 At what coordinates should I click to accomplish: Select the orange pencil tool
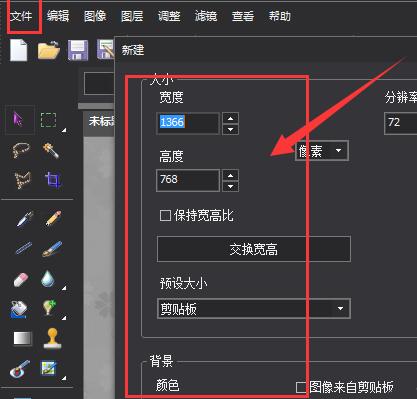[x=53, y=218]
